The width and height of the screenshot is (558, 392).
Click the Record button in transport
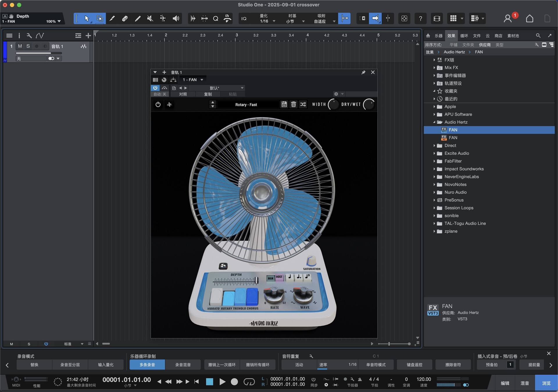click(234, 382)
